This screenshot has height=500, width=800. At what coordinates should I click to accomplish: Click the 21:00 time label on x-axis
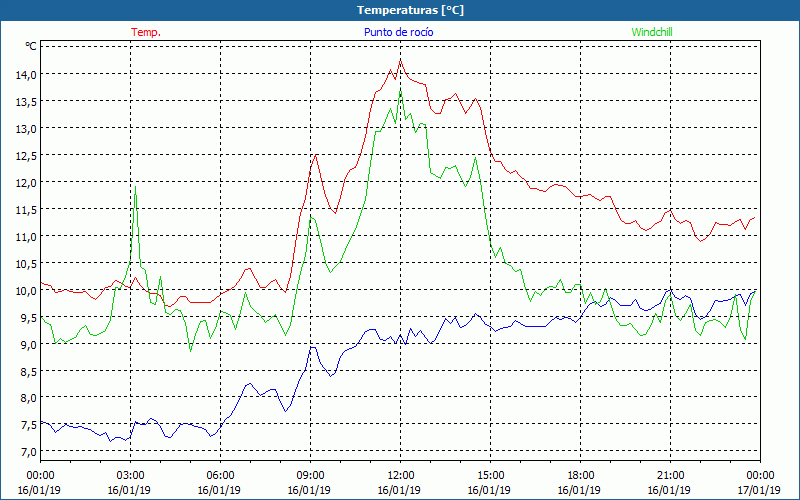(670, 475)
